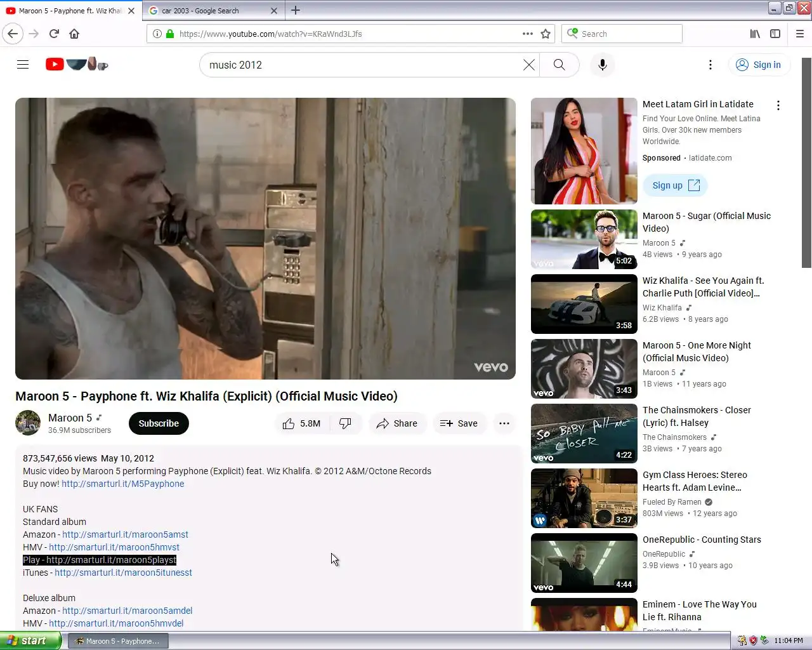Screen dimensions: 812x650
Task: Open the iTunes maroon5itunesst link
Action: point(123,573)
